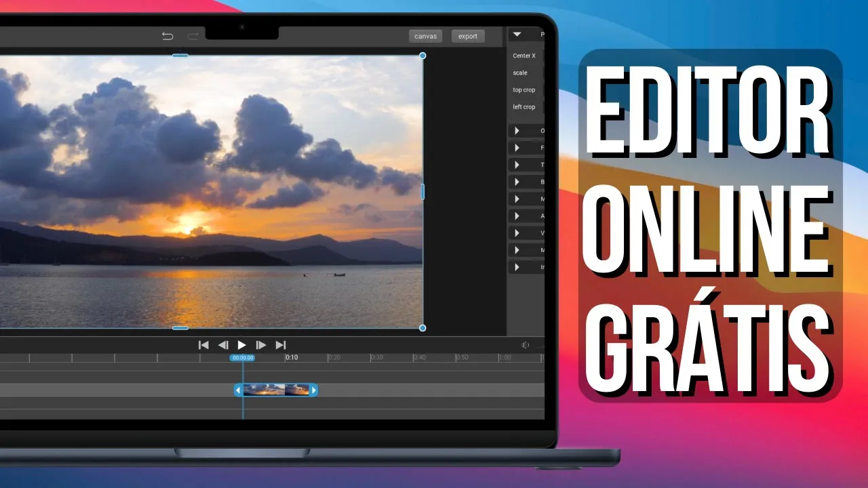
Task: Click the 0:30 mark on ruler
Action: click(x=377, y=357)
